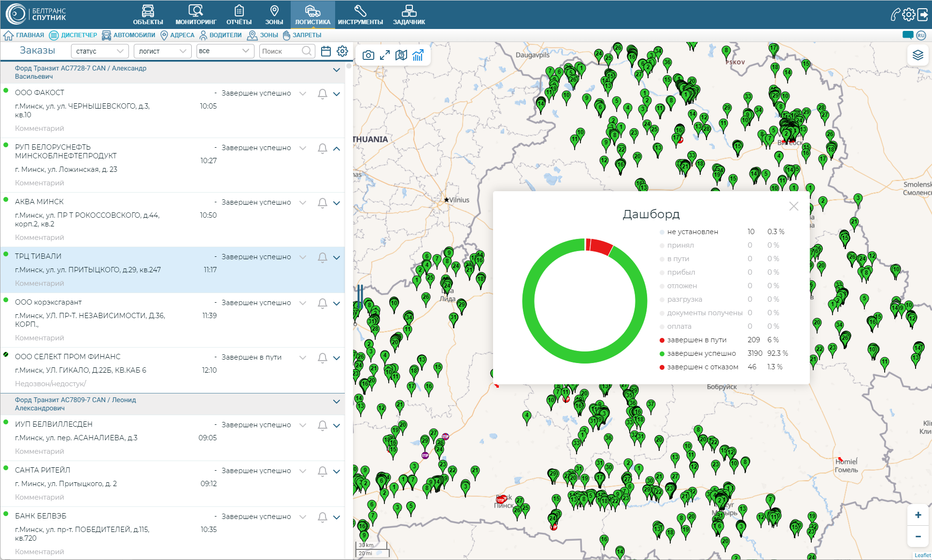This screenshot has width=932, height=560.
Task: Toggle the 'завершен в пути' legend entry
Action: [x=696, y=340]
